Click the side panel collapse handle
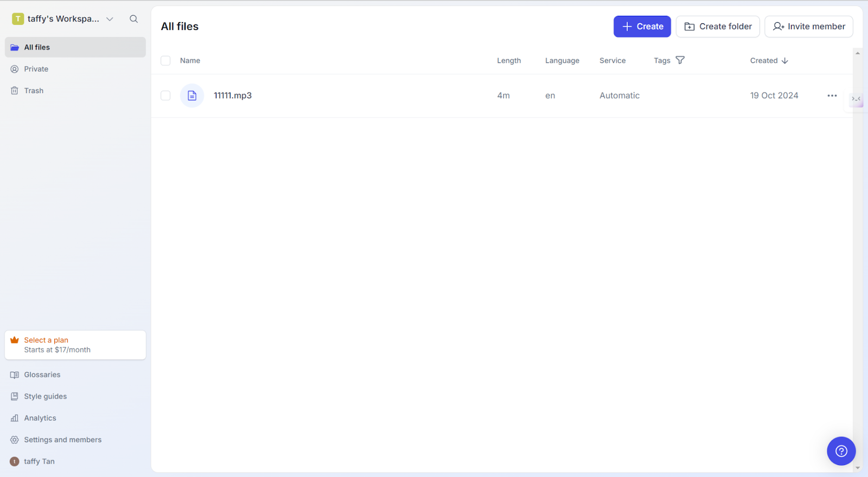The height and width of the screenshot is (477, 868). (x=856, y=99)
